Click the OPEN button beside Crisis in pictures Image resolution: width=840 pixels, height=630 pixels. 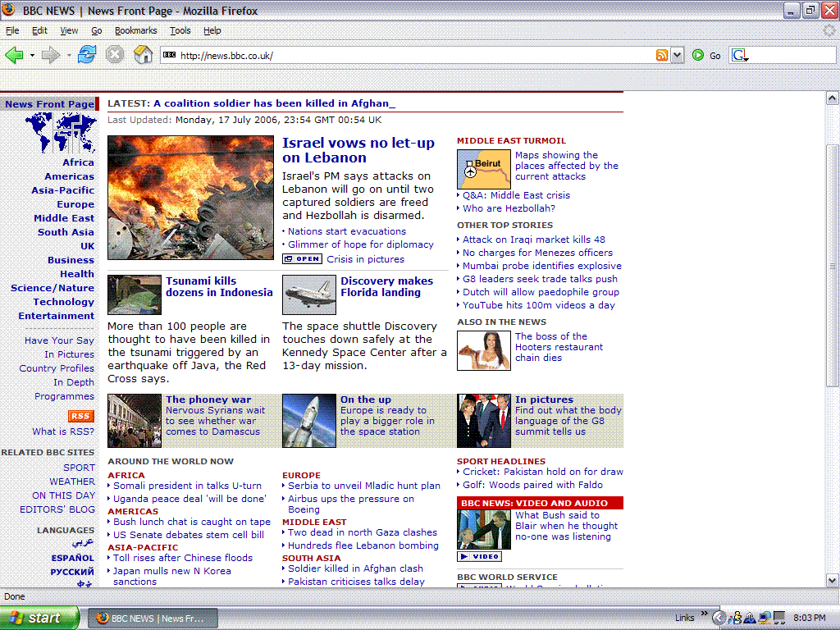[302, 259]
